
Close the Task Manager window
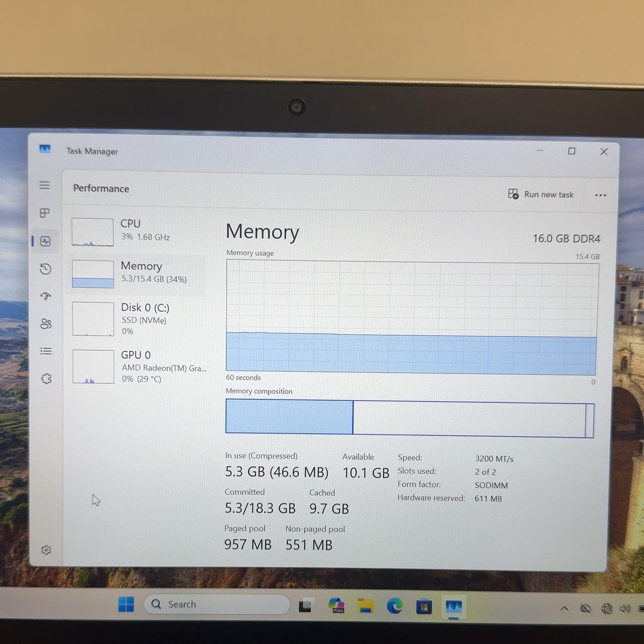604,152
